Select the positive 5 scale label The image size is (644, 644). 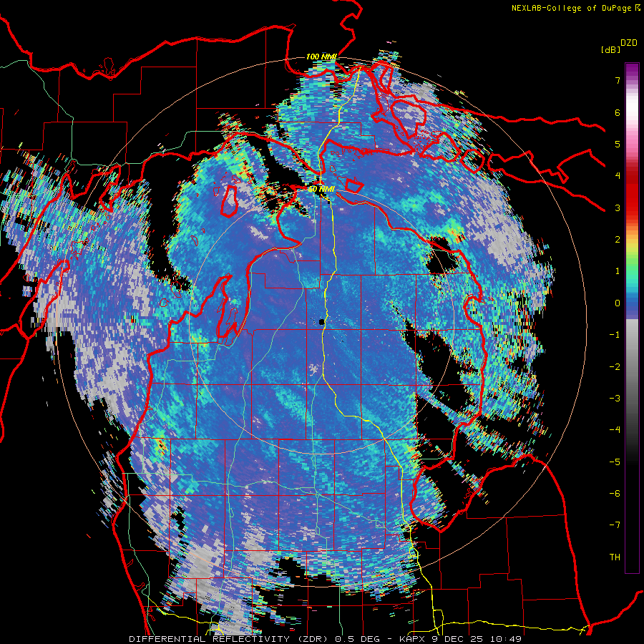coord(618,144)
